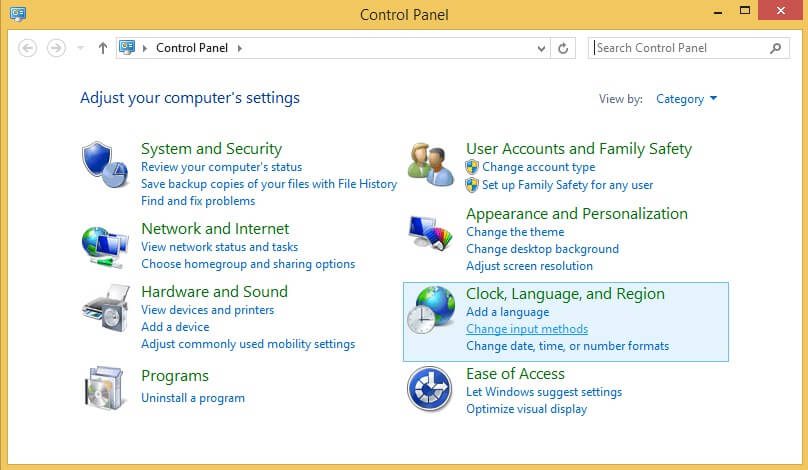Click the Control Panel breadcrumb chevron

tap(240, 48)
